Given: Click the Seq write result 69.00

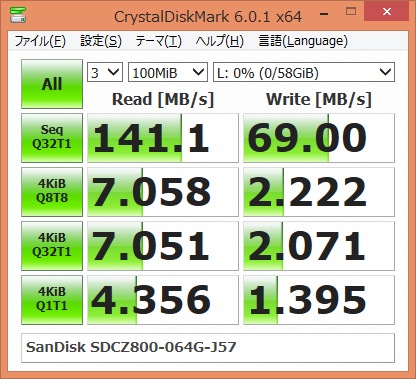Looking at the screenshot, I should click(319, 138).
